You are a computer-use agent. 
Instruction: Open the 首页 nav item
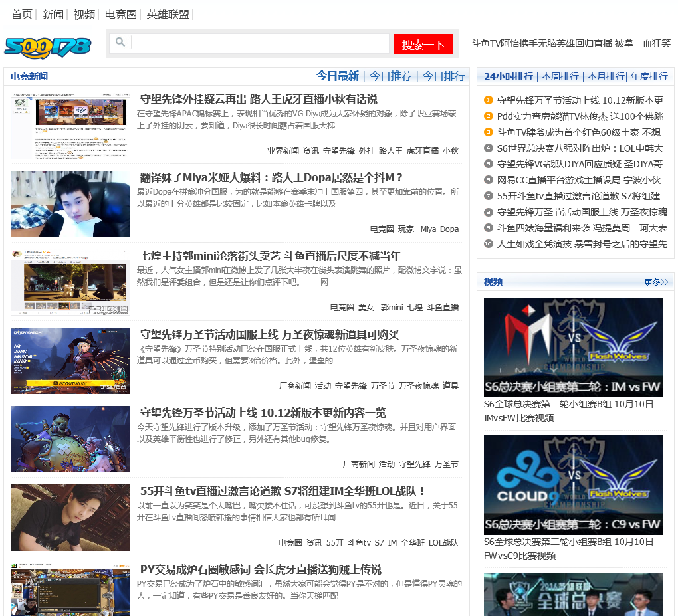point(22,14)
